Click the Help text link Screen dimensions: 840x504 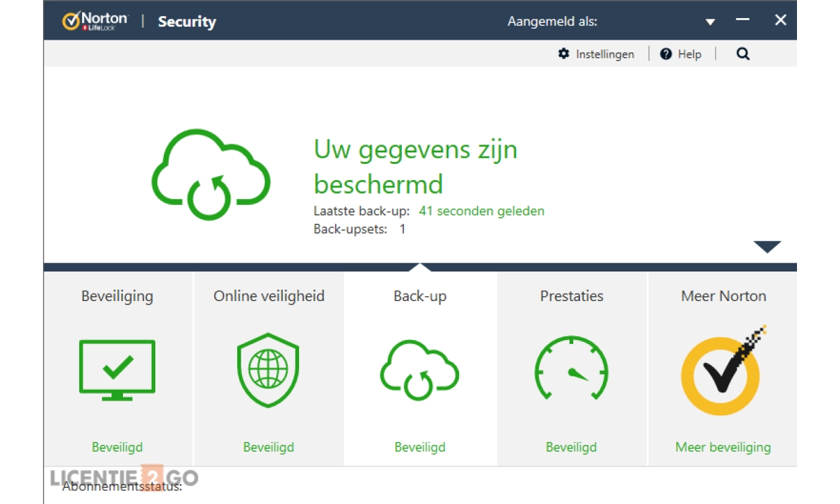point(689,54)
